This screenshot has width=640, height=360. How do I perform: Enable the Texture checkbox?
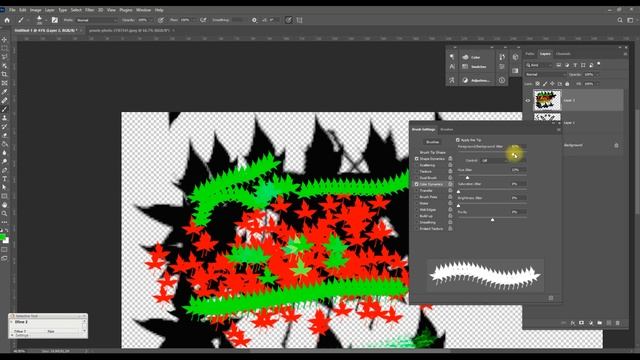click(417, 171)
